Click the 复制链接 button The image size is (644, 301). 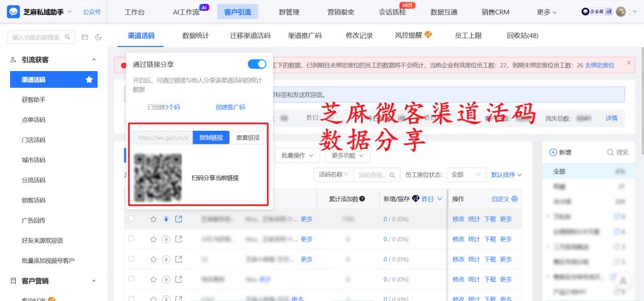tap(211, 138)
